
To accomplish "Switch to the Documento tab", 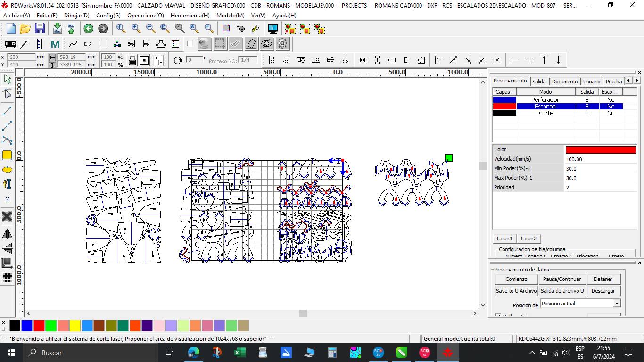I will tap(564, 81).
